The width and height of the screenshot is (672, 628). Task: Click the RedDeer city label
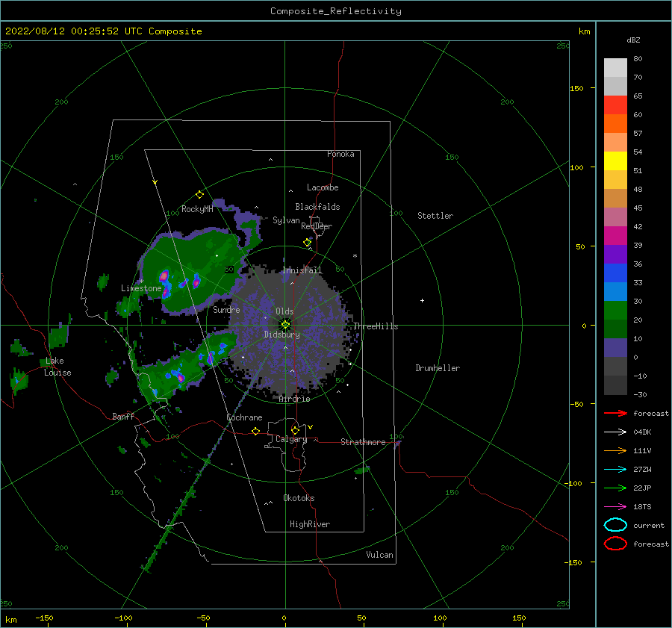pyautogui.click(x=317, y=226)
